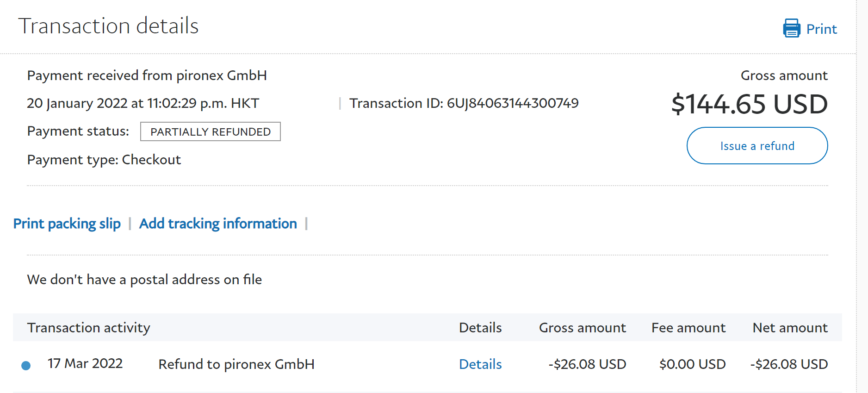868x393 pixels.
Task: Click the Fee amount column header
Action: coord(688,328)
